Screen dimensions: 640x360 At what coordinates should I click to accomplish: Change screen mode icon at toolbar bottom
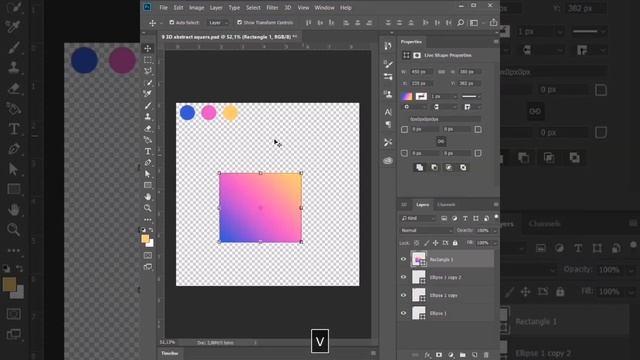click(x=148, y=267)
